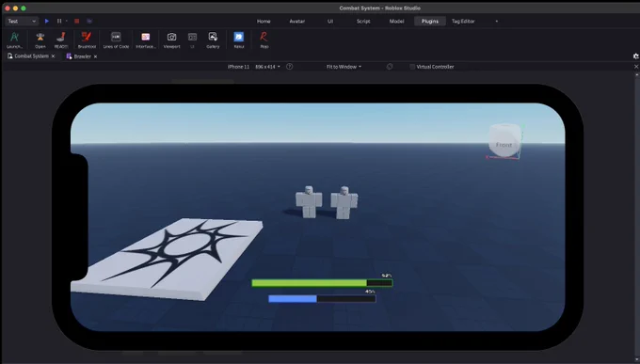
Task: Click the Front face of the view cube
Action: [x=504, y=145]
